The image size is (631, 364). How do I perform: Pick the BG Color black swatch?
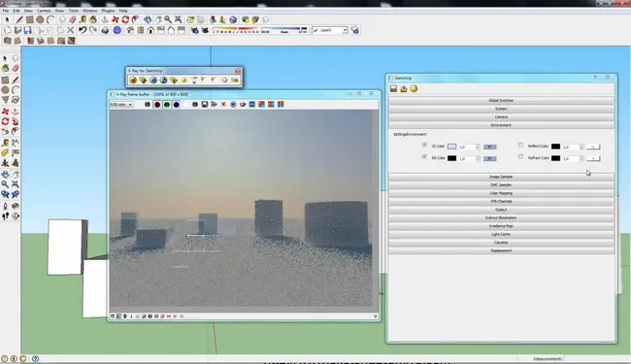[452, 158]
